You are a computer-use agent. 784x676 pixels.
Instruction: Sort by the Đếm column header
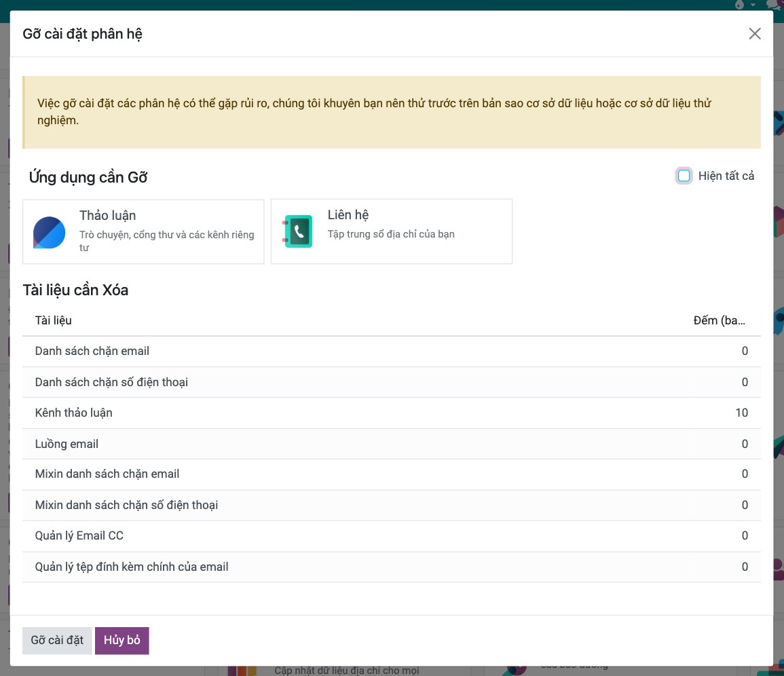coord(719,320)
